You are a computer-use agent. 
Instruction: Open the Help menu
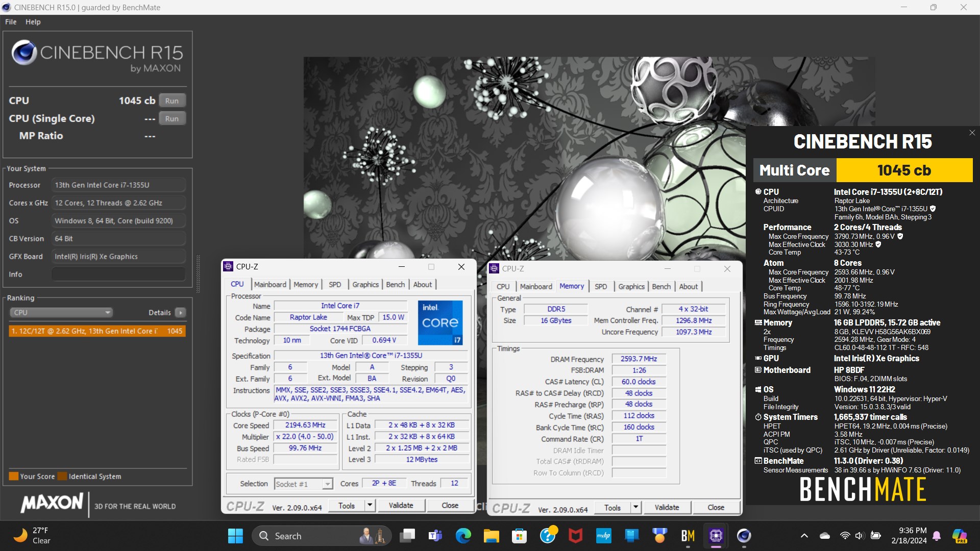tap(33, 22)
